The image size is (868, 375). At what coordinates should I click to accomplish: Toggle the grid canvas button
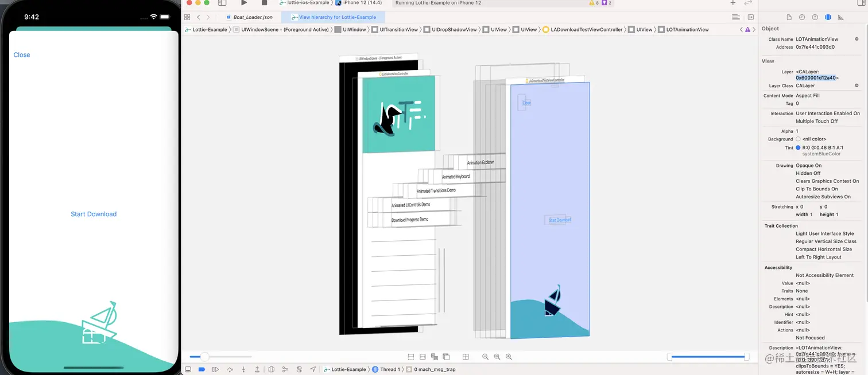(466, 357)
